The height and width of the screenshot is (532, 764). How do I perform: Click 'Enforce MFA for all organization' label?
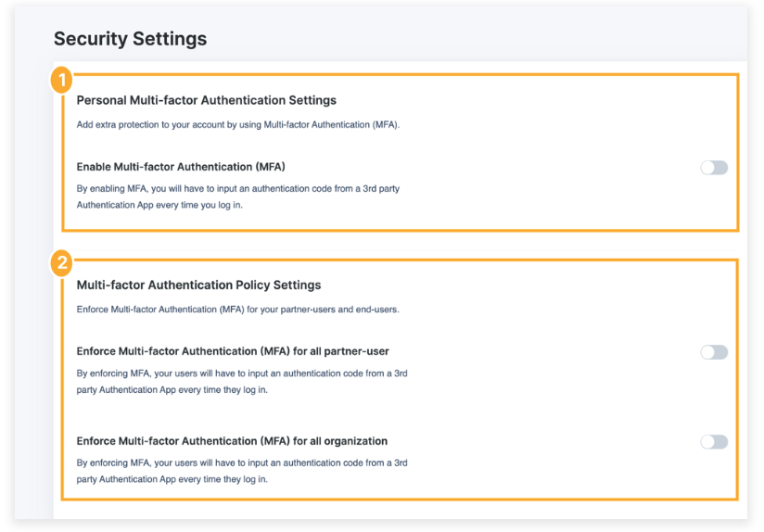pos(232,441)
